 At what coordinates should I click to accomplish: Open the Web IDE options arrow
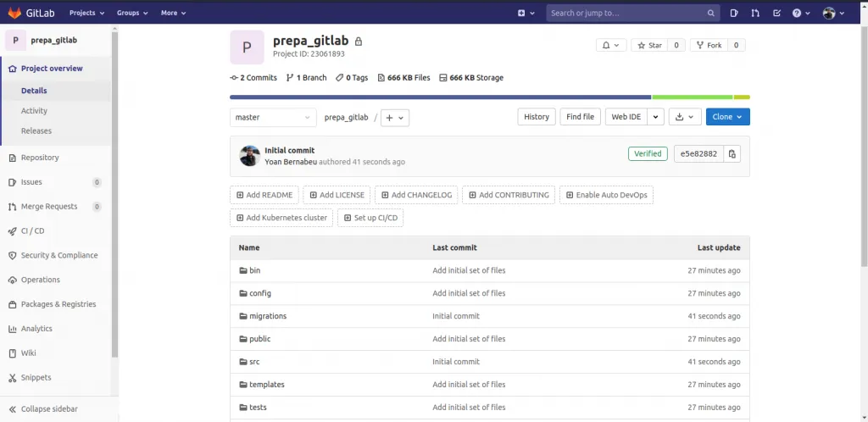[654, 117]
